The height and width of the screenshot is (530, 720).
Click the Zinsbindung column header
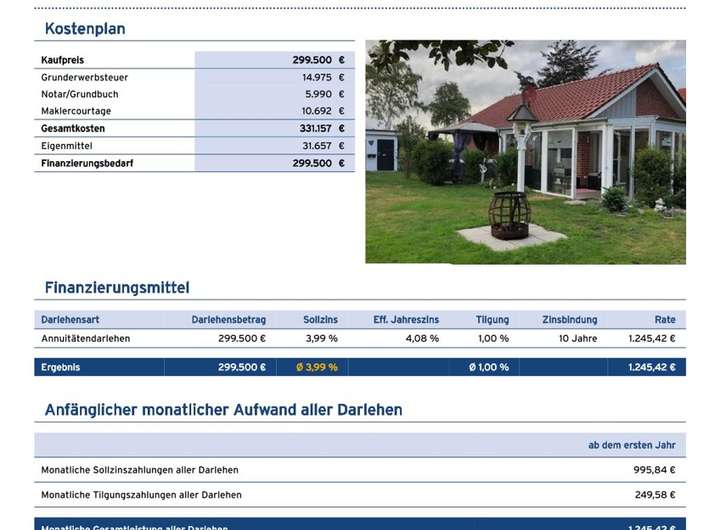coord(570,320)
